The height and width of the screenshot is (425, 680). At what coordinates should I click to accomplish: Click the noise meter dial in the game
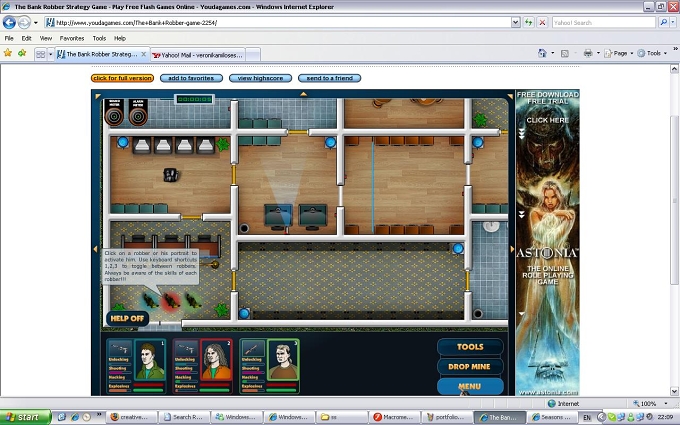114,116
